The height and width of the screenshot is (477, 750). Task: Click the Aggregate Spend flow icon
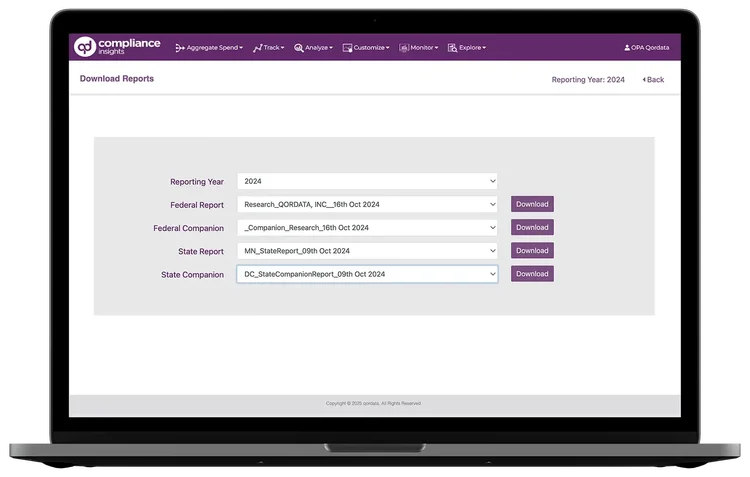[180, 48]
